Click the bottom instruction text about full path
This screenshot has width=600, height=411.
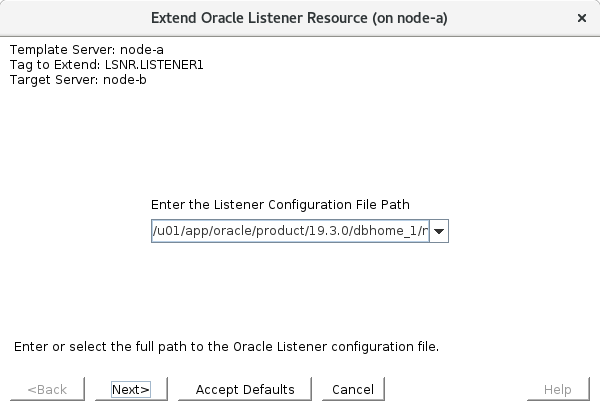point(227,347)
